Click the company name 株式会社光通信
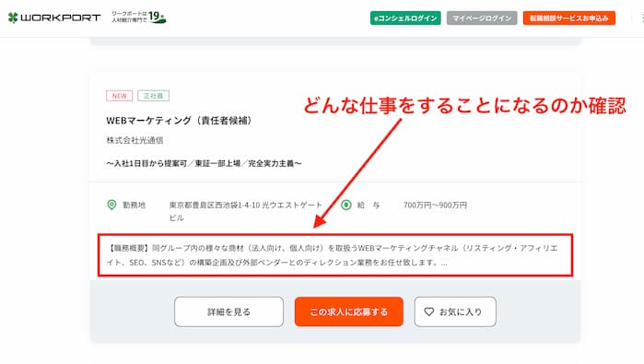644x364 pixels. pyautogui.click(x=135, y=140)
